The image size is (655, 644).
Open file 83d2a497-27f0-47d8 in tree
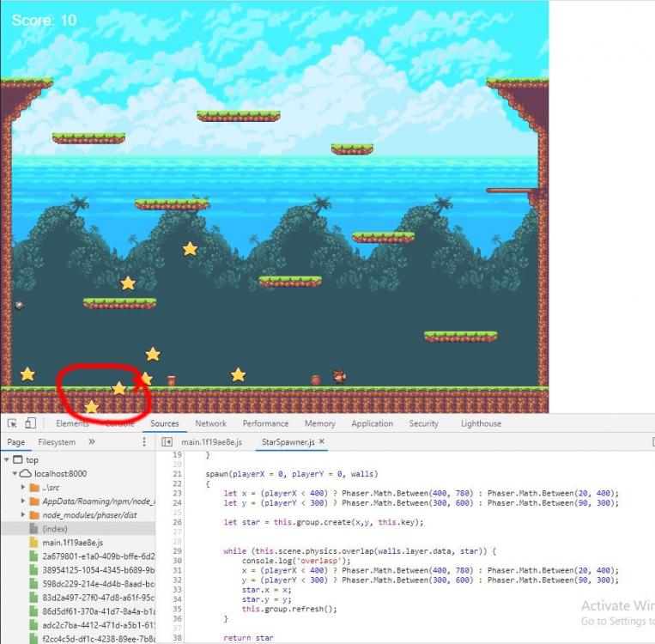[99, 598]
